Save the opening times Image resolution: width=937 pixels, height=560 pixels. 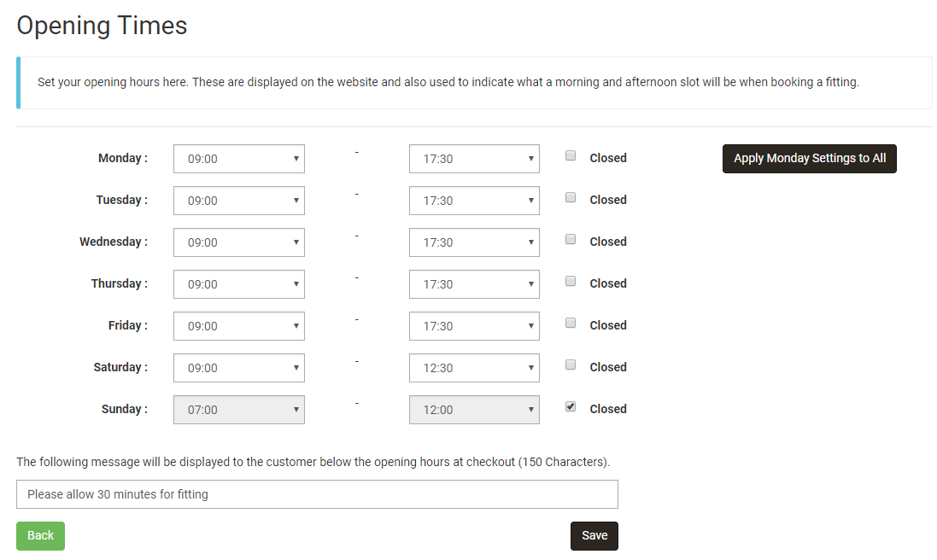coord(594,536)
